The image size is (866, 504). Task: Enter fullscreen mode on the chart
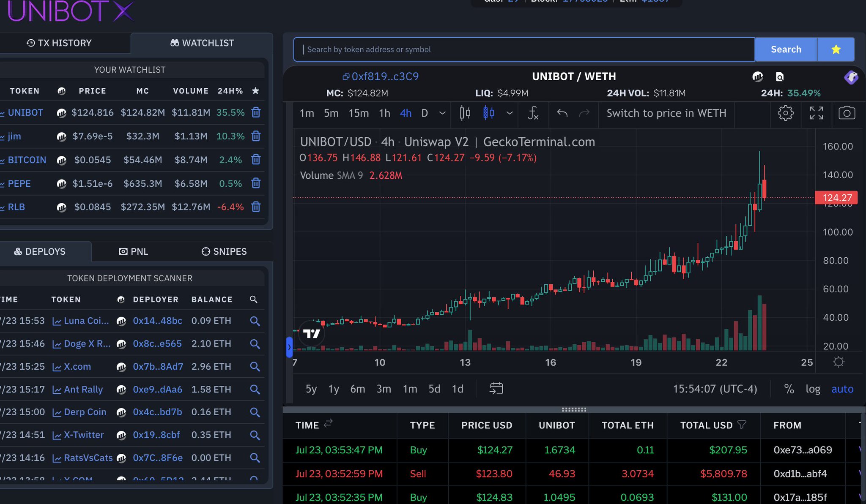point(817,113)
